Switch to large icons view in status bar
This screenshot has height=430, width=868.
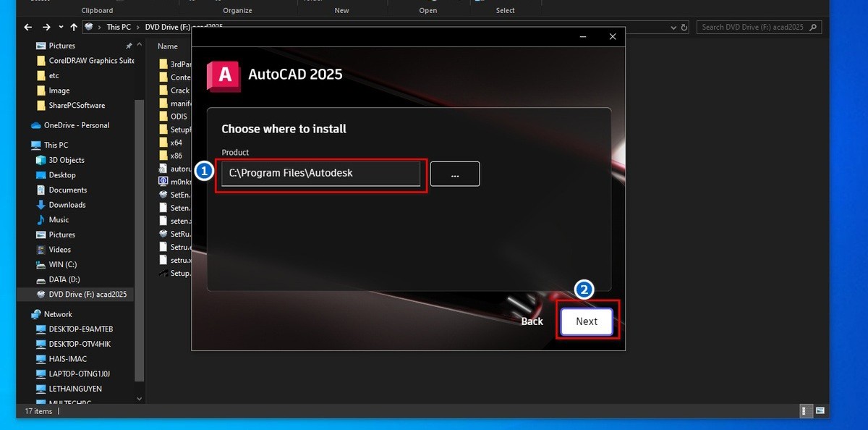tap(819, 411)
